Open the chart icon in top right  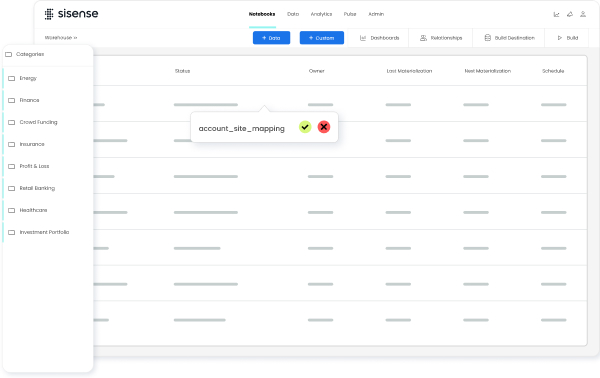[x=556, y=15]
